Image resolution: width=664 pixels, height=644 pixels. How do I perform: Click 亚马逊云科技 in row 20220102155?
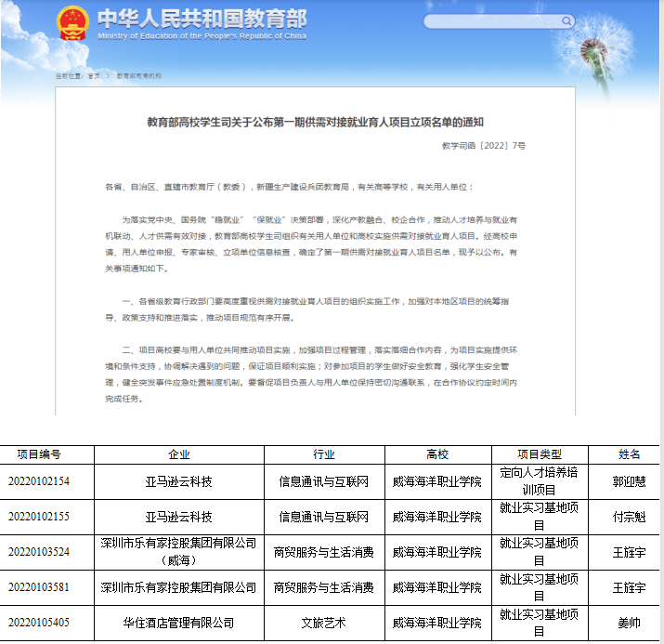tap(178, 517)
